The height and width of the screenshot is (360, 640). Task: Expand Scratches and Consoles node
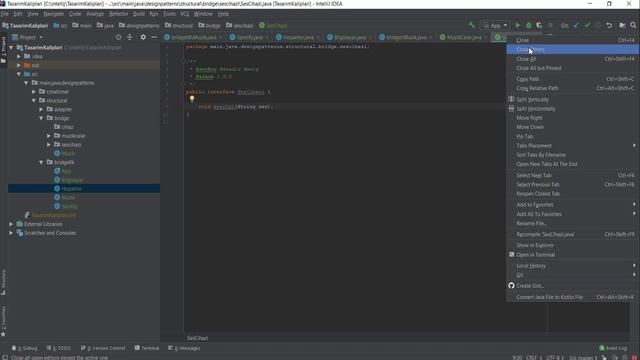[11, 233]
